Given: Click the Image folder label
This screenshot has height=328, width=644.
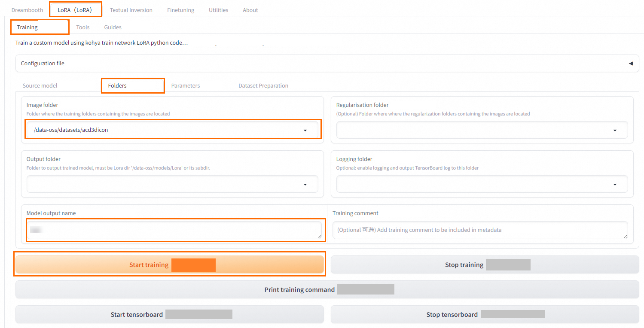Looking at the screenshot, I should coord(42,105).
